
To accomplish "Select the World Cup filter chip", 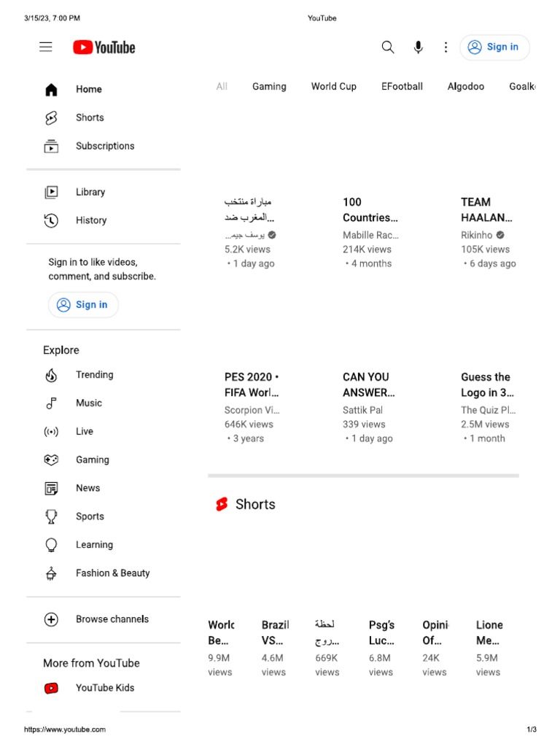I will click(333, 86).
